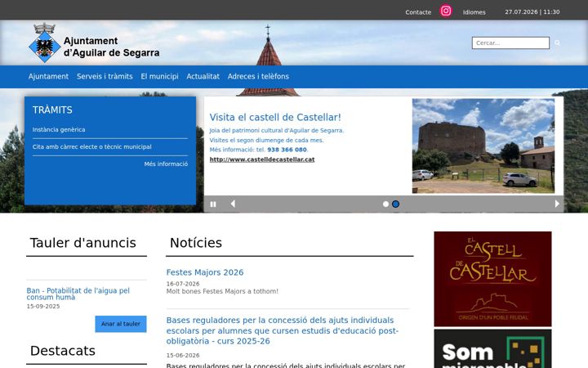
Task: Select the first carousel slide dot
Action: tap(385, 204)
